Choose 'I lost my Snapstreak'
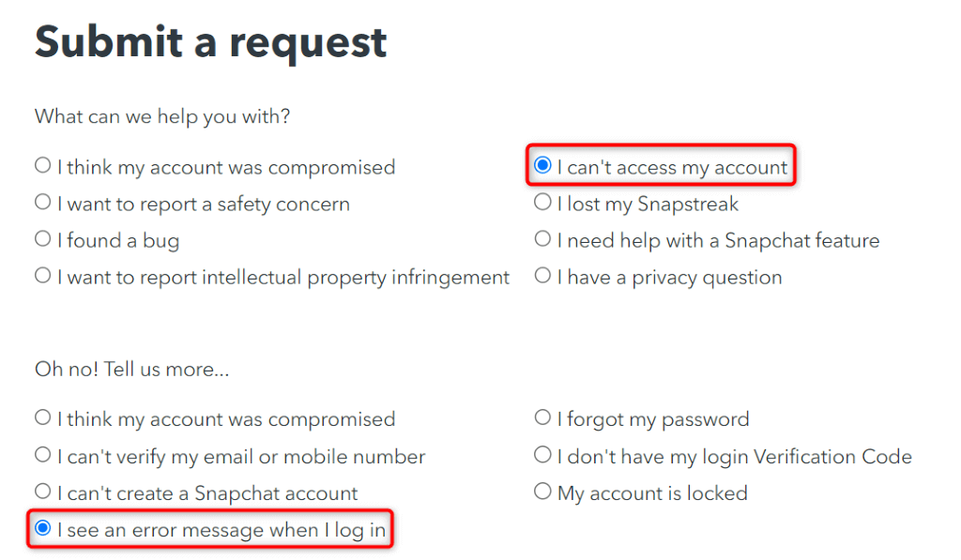 542,203
